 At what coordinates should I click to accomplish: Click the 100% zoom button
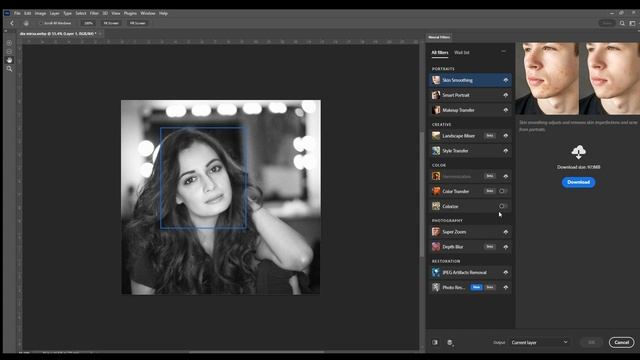[88, 23]
